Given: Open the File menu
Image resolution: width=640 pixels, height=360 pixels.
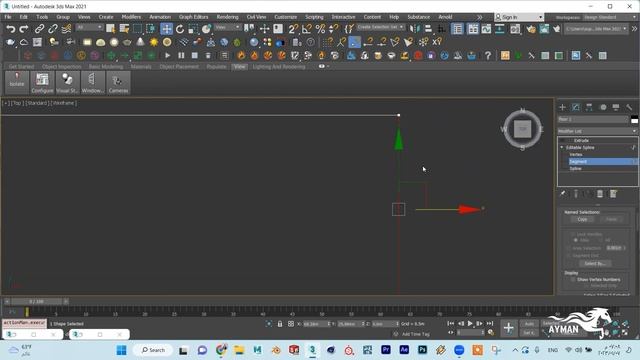Looking at the screenshot, I should [x=8, y=17].
